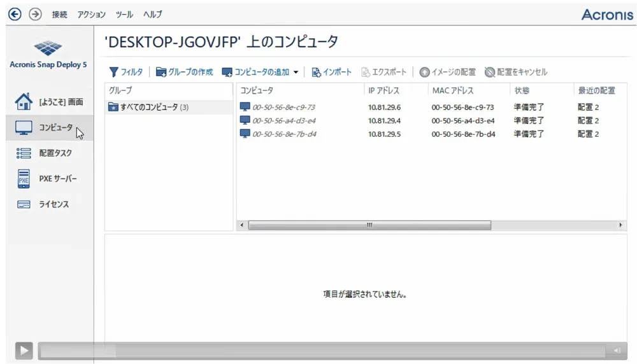Click the インポート label

pyautogui.click(x=337, y=73)
